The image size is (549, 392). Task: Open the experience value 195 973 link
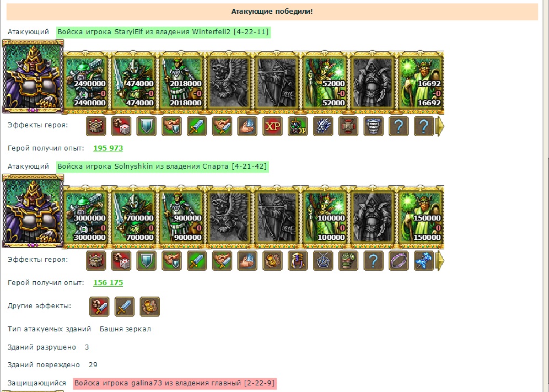[x=108, y=148]
